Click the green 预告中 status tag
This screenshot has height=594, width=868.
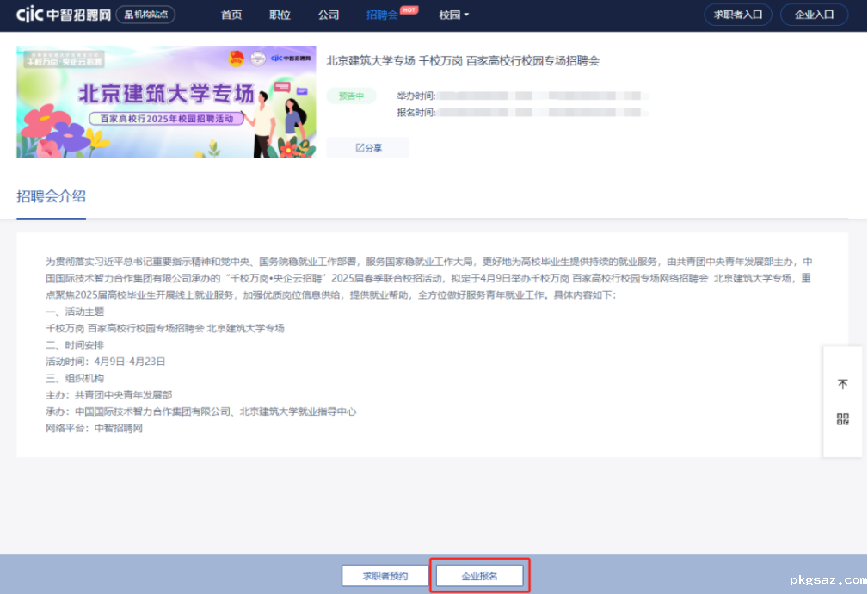coord(351,96)
